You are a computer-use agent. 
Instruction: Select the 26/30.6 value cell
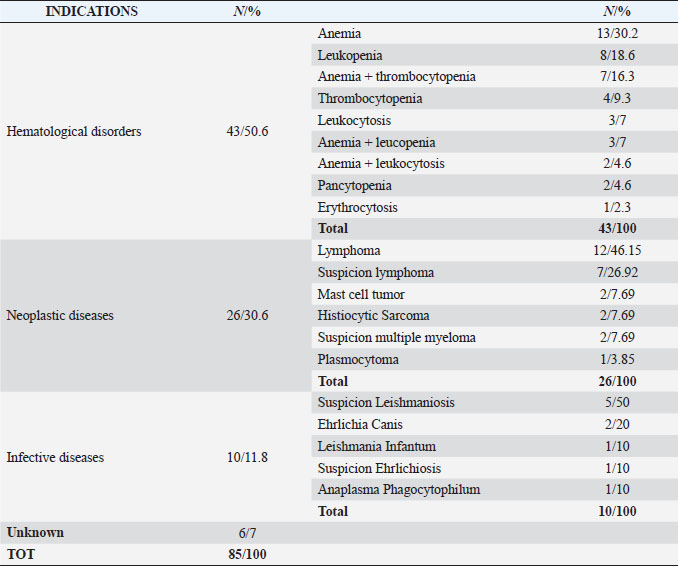tap(247, 316)
